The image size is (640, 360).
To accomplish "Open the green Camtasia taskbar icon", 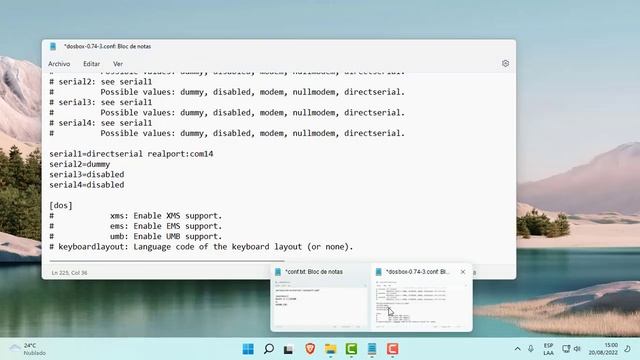I will pyautogui.click(x=351, y=349).
